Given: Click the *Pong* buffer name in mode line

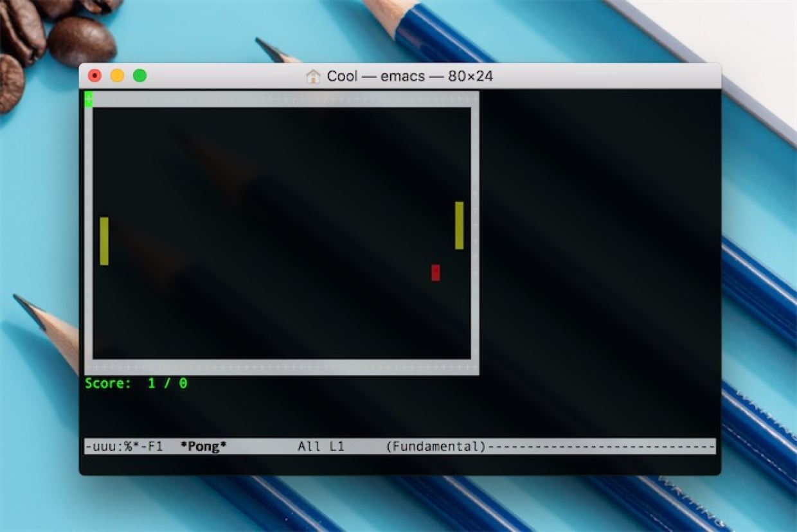Looking at the screenshot, I should point(204,447).
